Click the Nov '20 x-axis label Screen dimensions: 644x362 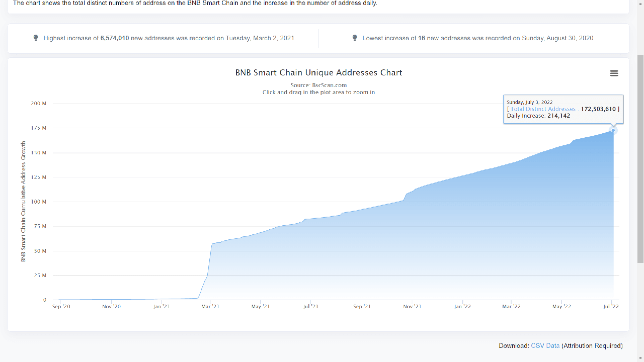(111, 306)
